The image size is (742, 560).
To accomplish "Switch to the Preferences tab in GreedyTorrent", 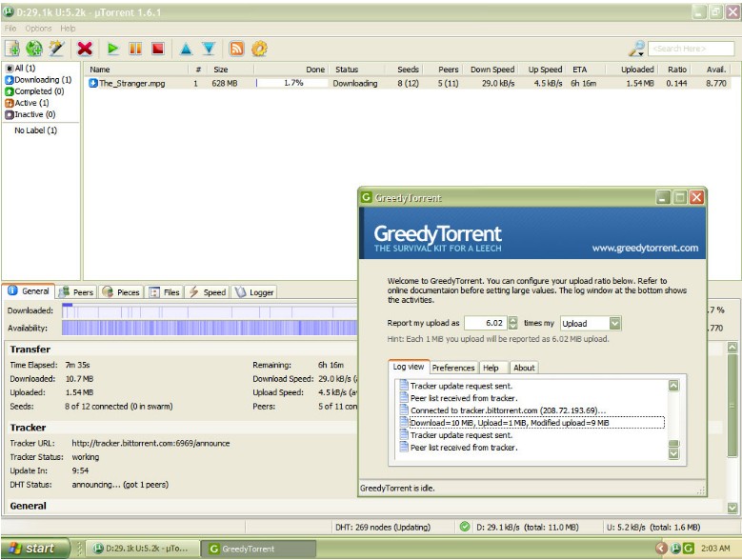I will pos(452,368).
